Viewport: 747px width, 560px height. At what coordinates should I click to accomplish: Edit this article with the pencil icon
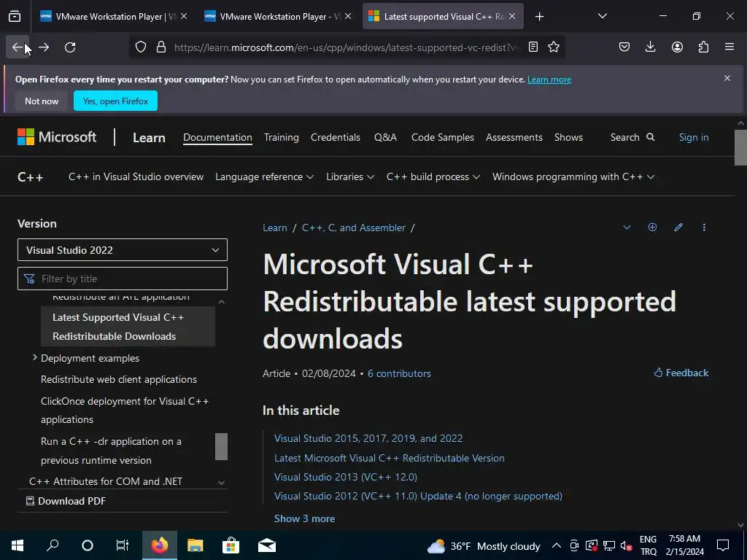678,227
